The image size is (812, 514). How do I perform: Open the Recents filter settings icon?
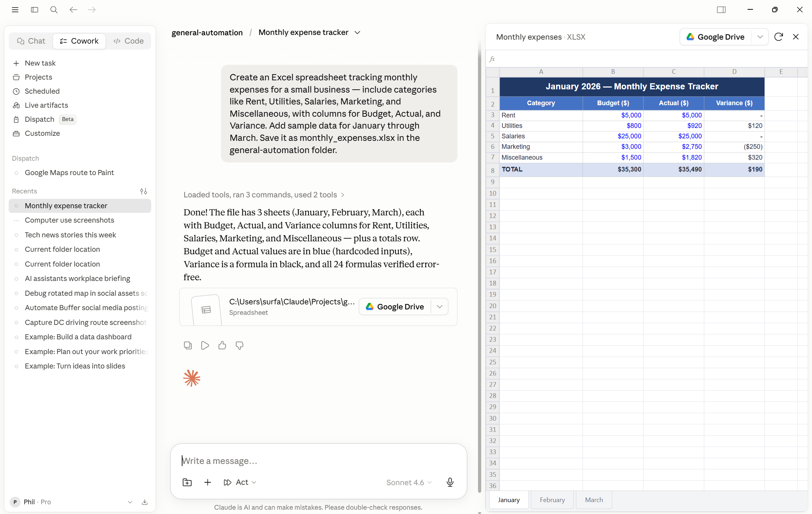[x=144, y=191]
